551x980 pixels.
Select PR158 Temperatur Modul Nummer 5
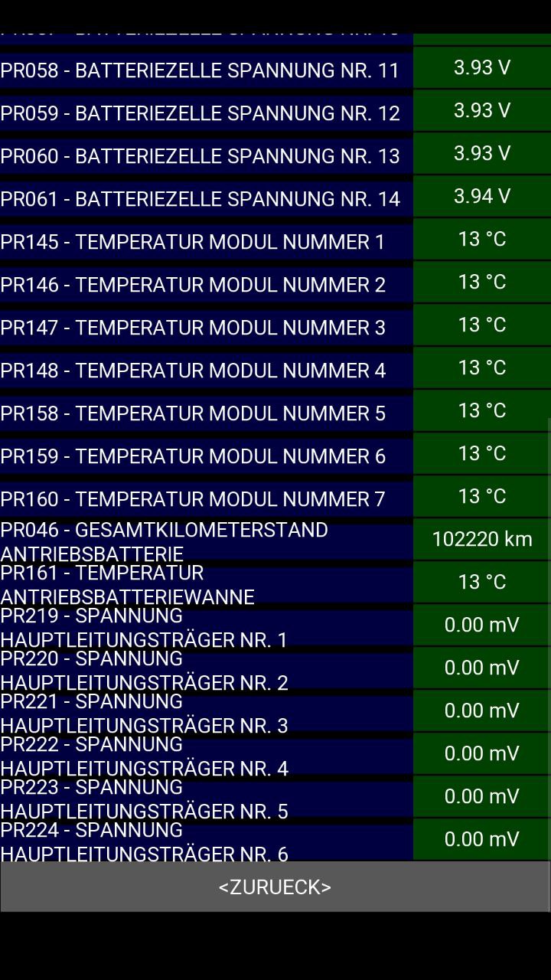(x=193, y=413)
